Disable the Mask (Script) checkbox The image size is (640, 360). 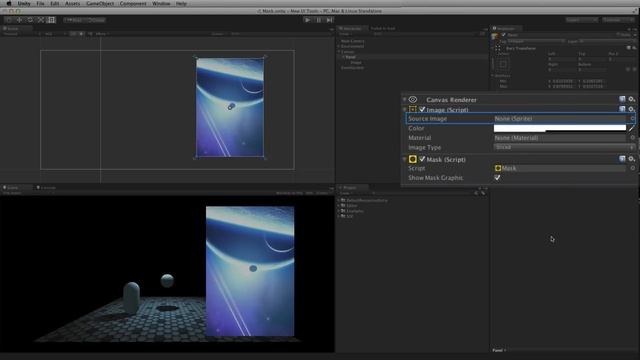pyautogui.click(x=422, y=159)
